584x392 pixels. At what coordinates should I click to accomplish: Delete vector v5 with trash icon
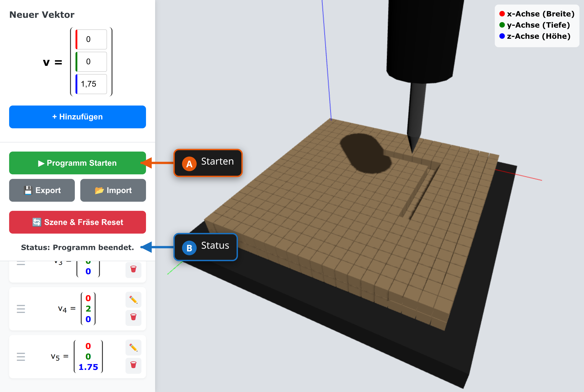click(x=133, y=366)
